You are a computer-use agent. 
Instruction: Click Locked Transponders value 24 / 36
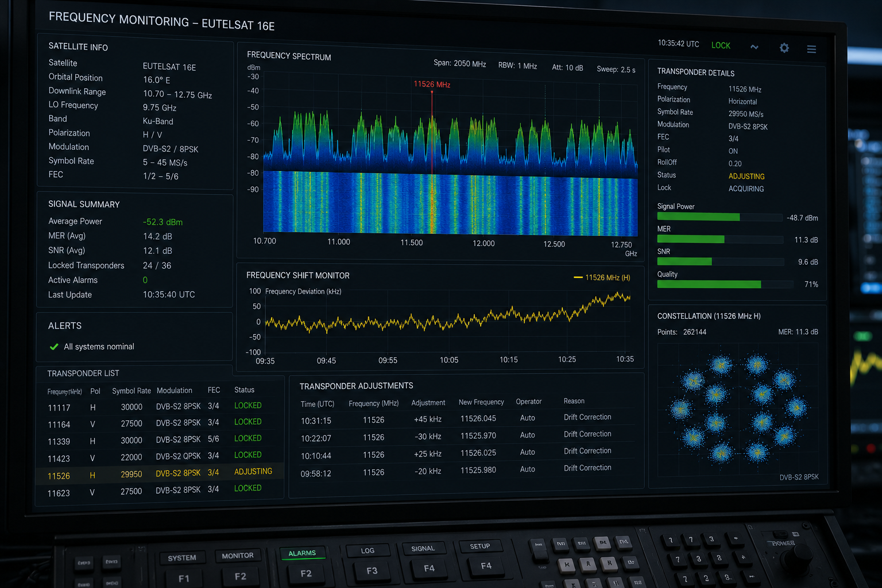(157, 266)
